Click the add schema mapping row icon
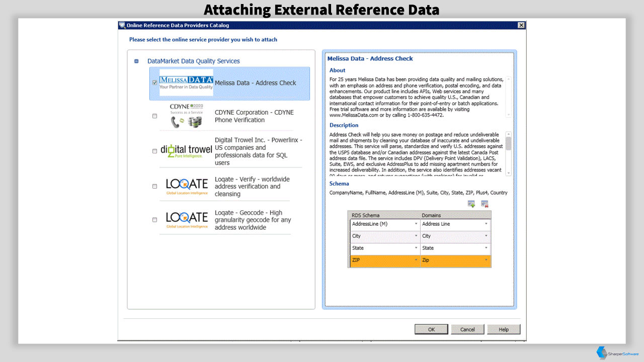The width and height of the screenshot is (644, 362). [x=471, y=204]
